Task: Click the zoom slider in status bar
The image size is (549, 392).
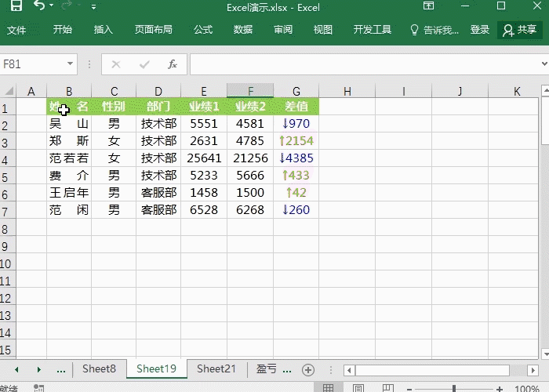Action: click(x=453, y=388)
